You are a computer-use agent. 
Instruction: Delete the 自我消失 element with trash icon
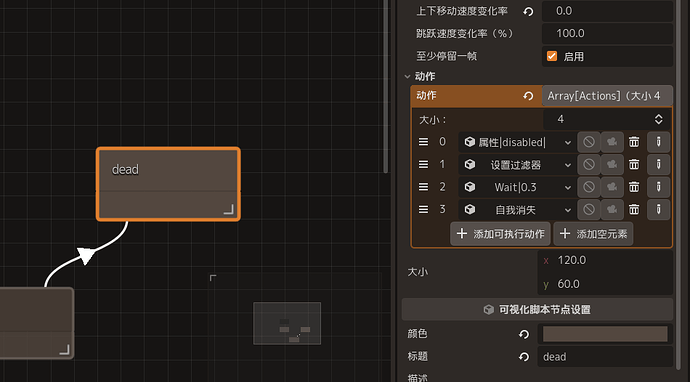634,209
